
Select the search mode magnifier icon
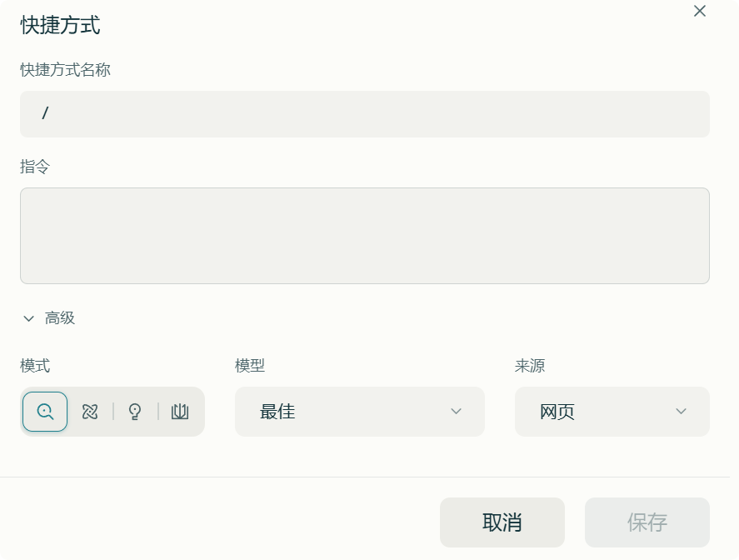(x=45, y=412)
